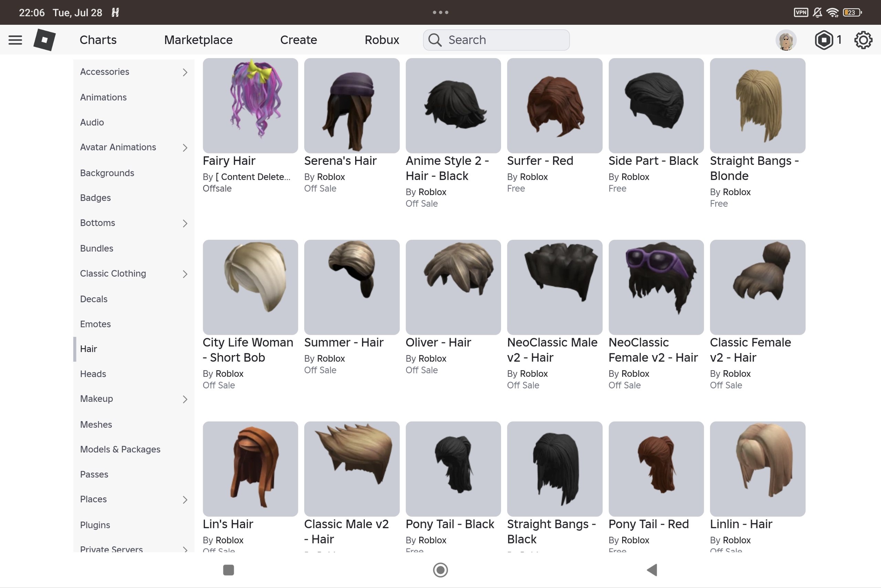Click the City Life Woman - Short Bob title

248,350
